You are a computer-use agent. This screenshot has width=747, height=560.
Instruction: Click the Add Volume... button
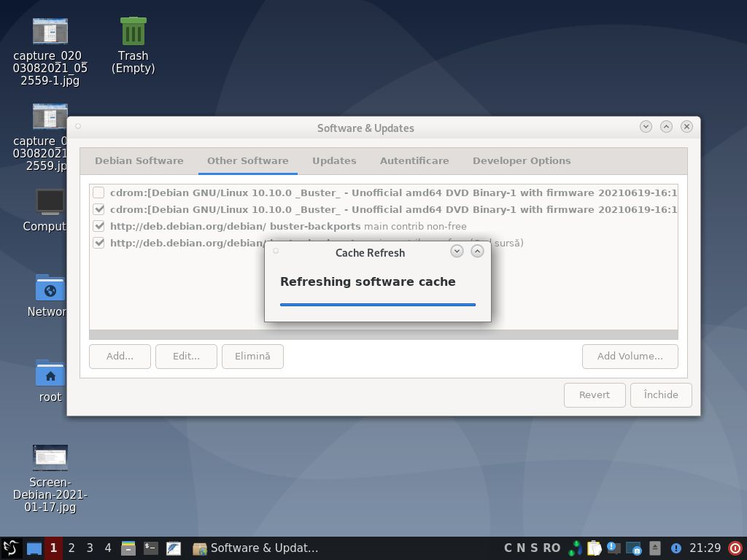pos(630,357)
